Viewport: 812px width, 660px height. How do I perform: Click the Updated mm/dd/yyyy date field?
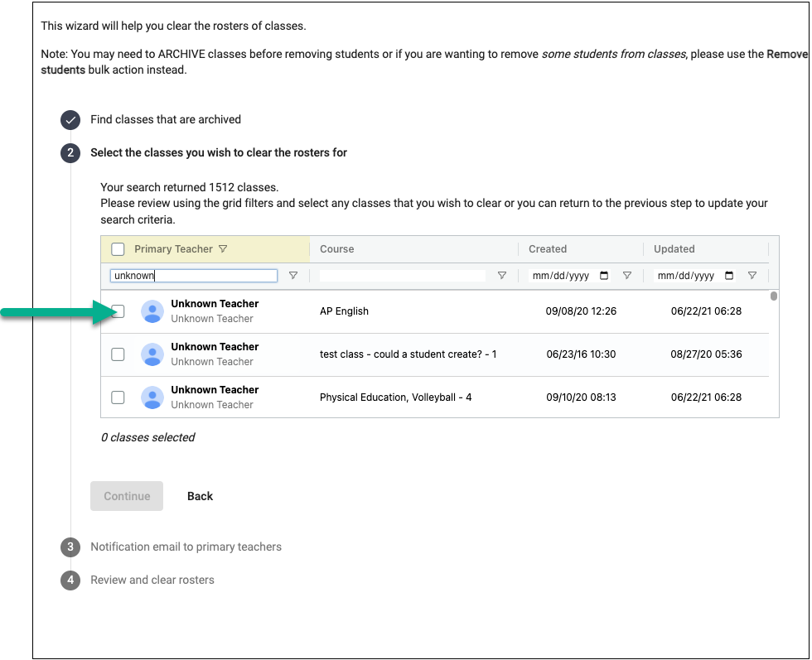pos(695,276)
